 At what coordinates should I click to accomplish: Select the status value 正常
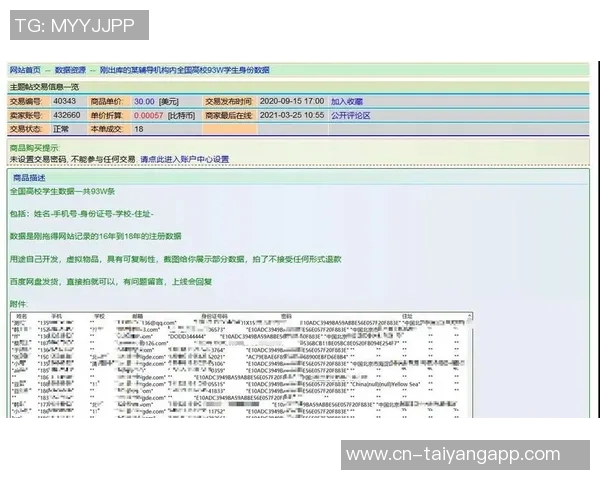pyautogui.click(x=61, y=129)
